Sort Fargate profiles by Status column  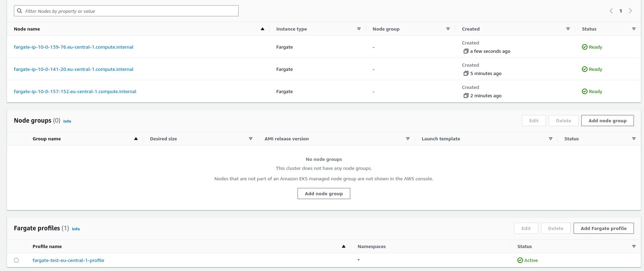634,246
